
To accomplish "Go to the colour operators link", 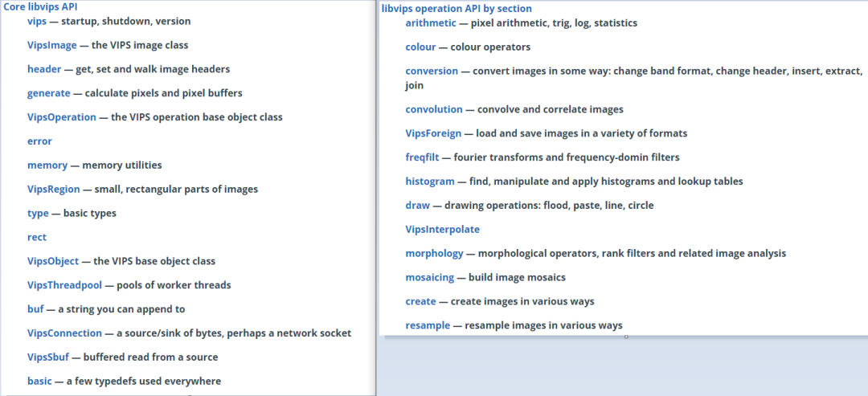I will 420,47.
